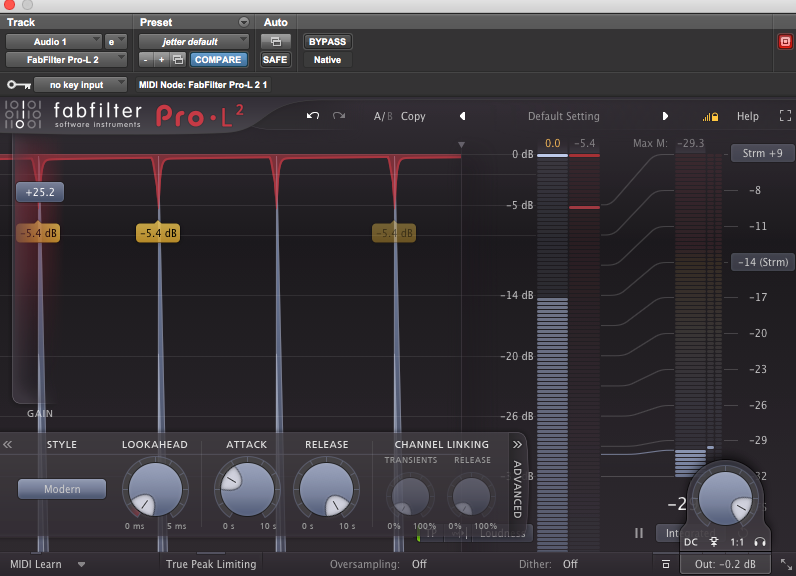The image size is (796, 576).
Task: Click the redo arrow icon
Action: tap(339, 116)
